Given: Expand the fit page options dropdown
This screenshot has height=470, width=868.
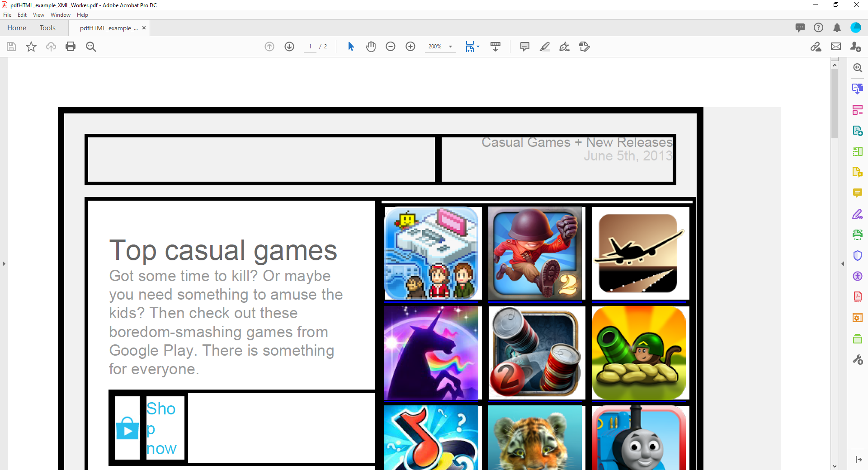Looking at the screenshot, I should [x=478, y=47].
